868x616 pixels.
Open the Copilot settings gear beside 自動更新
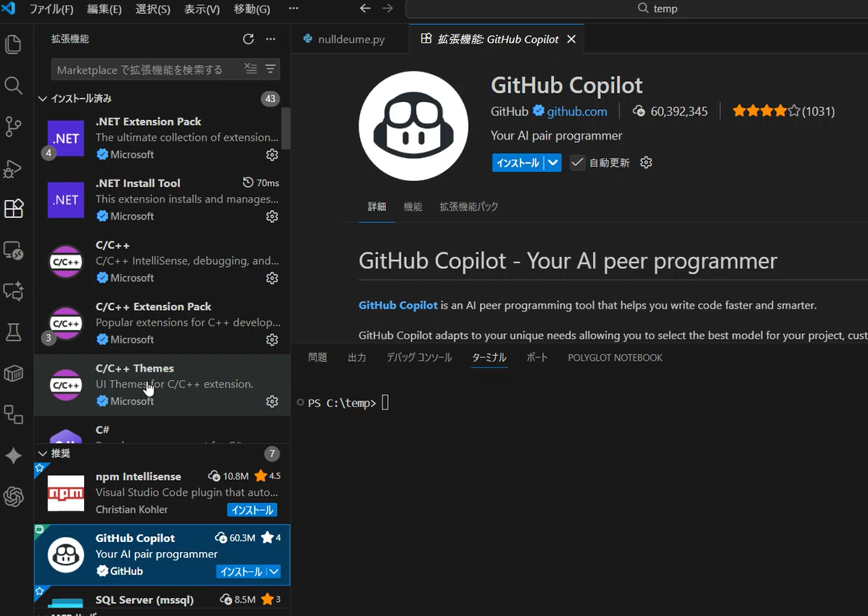click(x=645, y=162)
